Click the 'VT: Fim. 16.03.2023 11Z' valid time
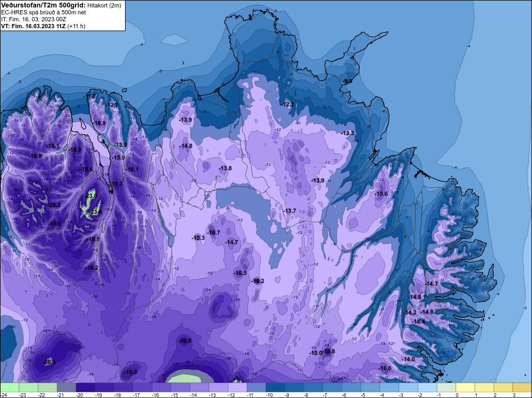 (x=34, y=26)
